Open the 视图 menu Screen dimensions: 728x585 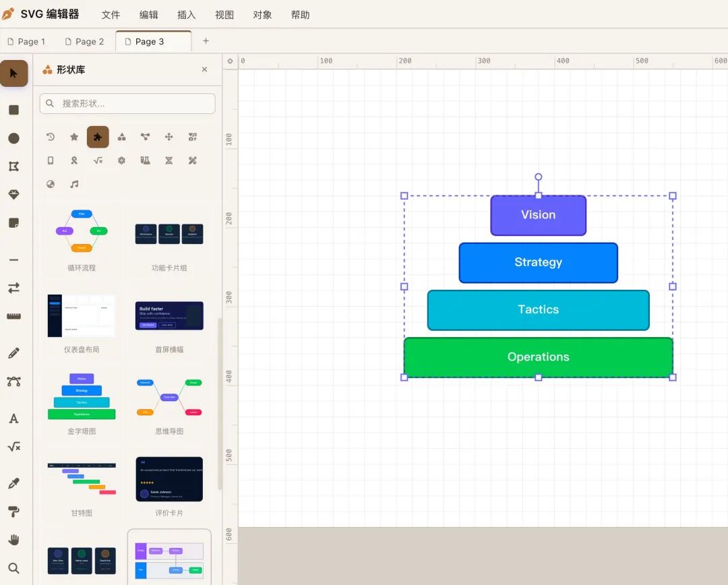pyautogui.click(x=224, y=15)
